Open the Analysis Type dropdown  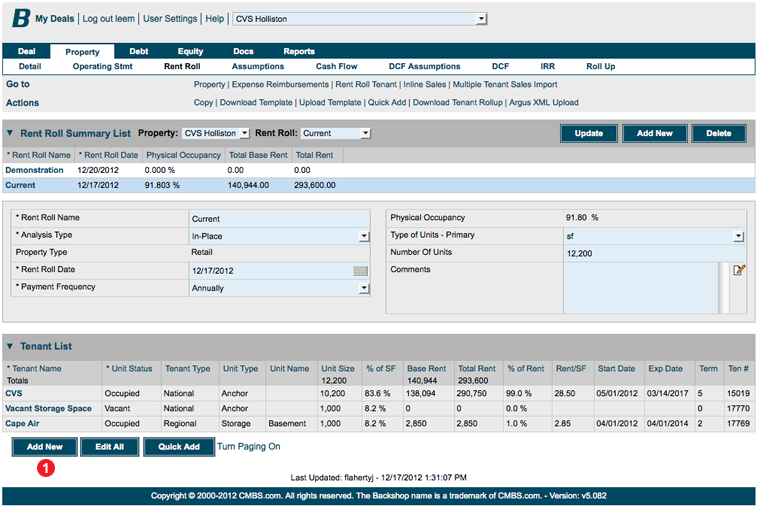(364, 236)
